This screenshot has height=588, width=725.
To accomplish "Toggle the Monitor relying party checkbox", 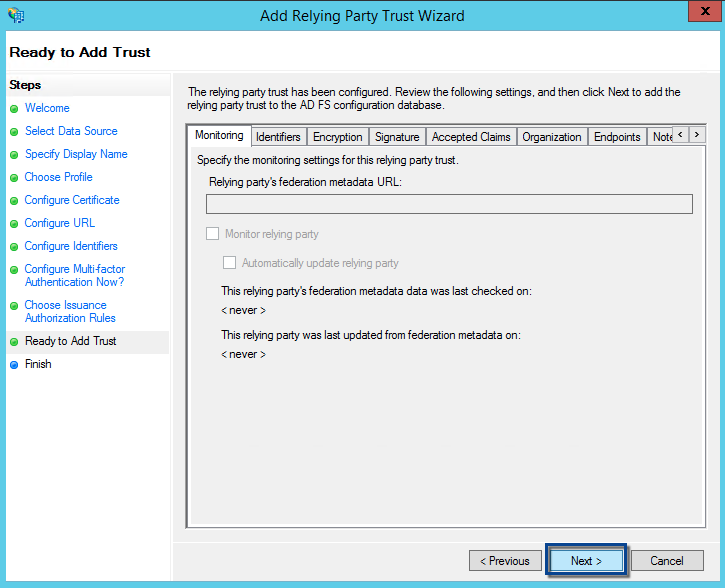I will [x=212, y=234].
